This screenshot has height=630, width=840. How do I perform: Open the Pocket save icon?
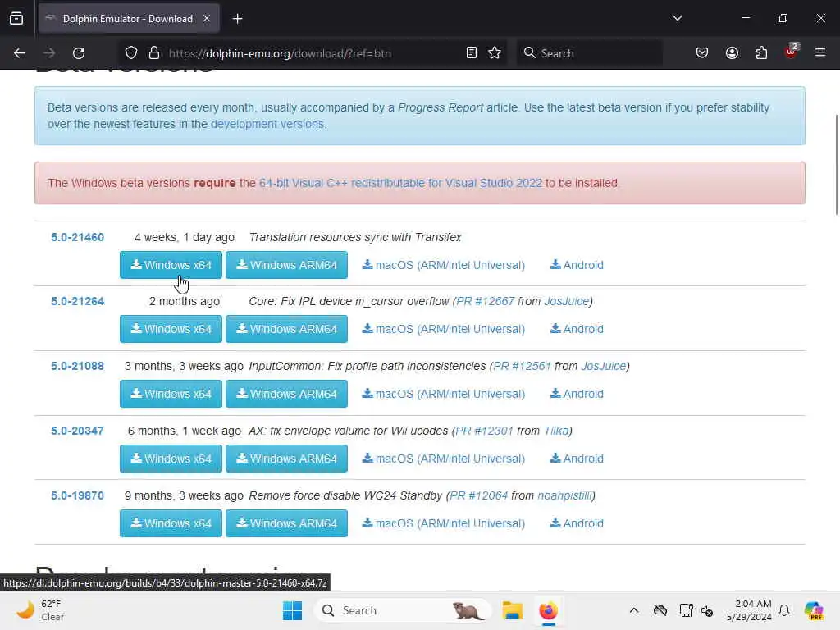click(x=702, y=52)
